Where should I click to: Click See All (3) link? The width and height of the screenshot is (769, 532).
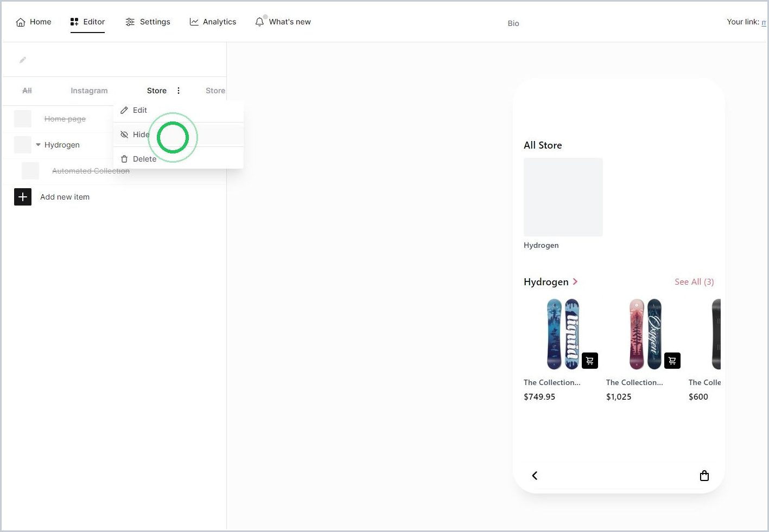[x=694, y=281]
